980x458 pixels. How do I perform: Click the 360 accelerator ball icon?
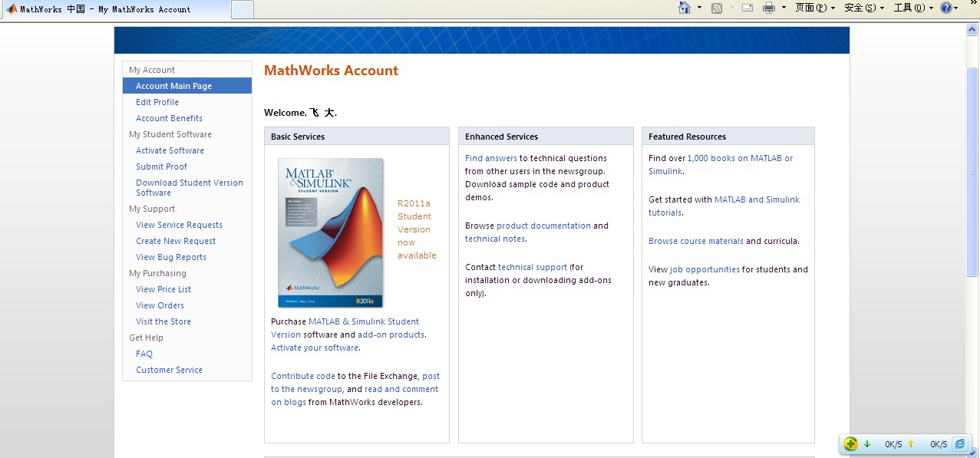coord(850,443)
